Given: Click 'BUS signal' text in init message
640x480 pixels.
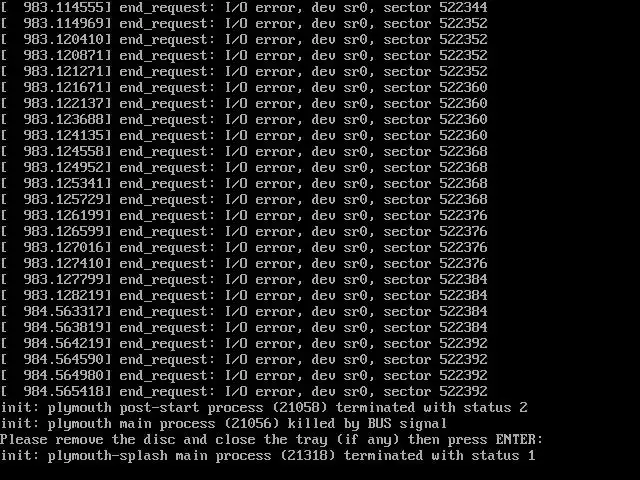Looking at the screenshot, I should click(407, 424).
